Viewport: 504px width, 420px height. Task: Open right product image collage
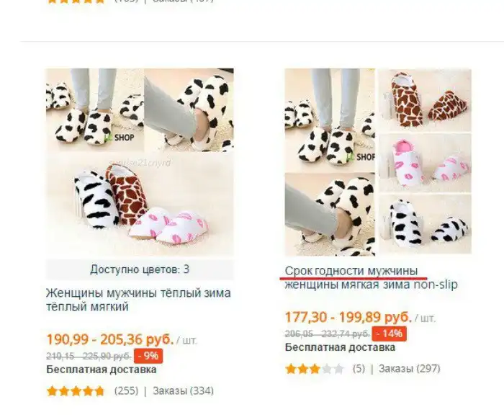coord(378,162)
